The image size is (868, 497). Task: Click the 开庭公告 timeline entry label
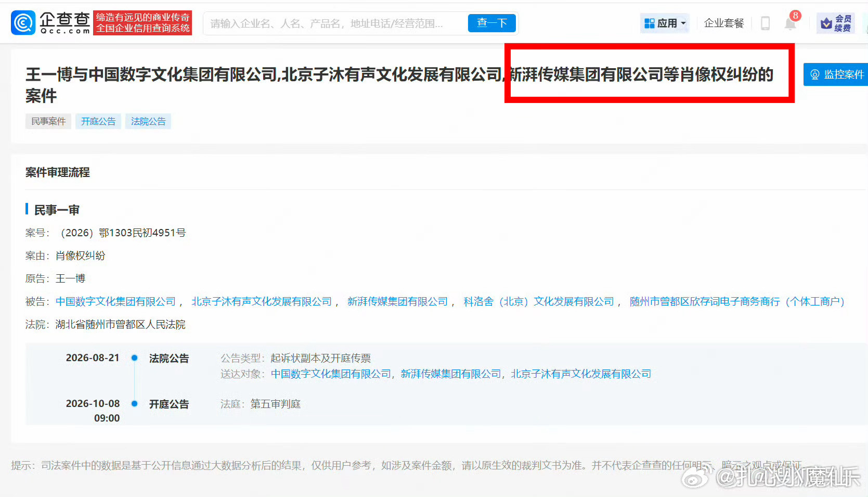[x=169, y=404]
